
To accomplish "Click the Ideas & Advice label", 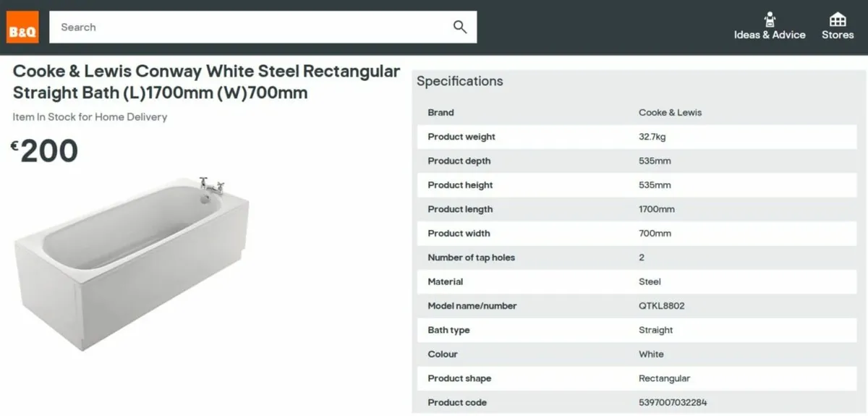I will (770, 35).
